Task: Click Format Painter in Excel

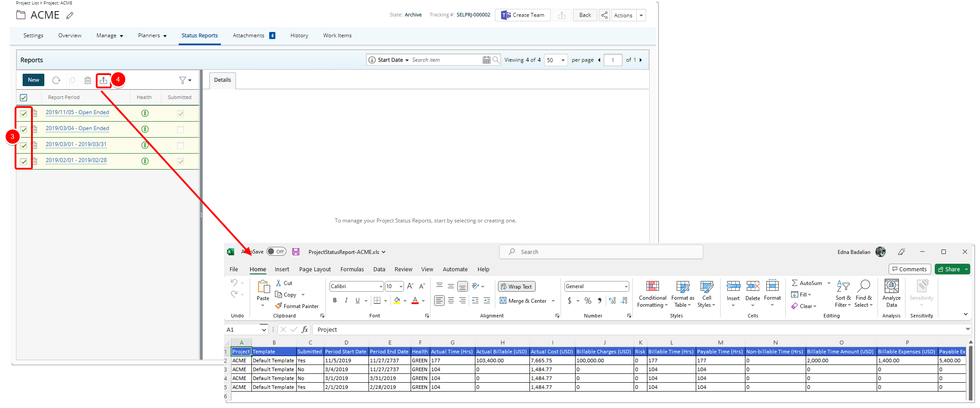Action: point(297,306)
